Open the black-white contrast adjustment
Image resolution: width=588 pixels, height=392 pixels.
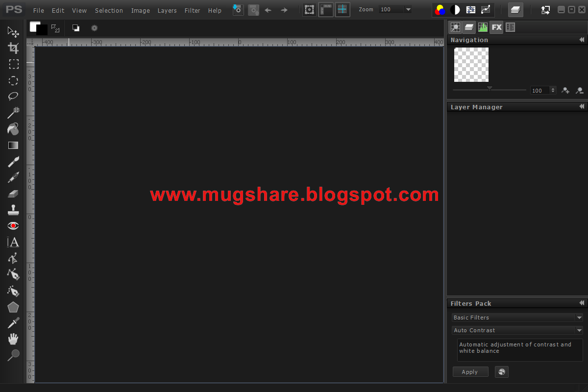(455, 10)
